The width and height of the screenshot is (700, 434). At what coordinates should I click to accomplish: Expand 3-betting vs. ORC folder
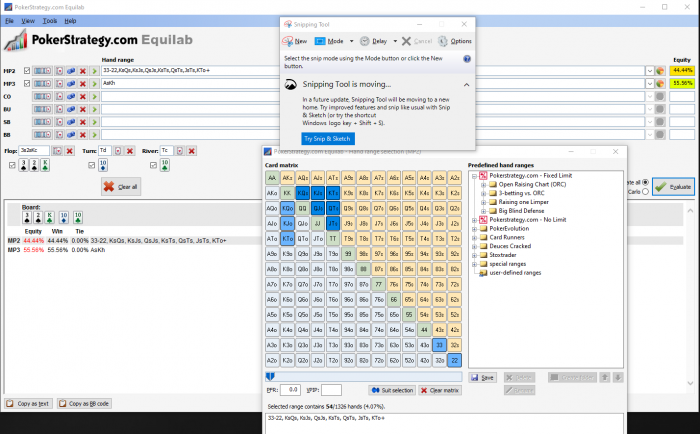[483, 193]
